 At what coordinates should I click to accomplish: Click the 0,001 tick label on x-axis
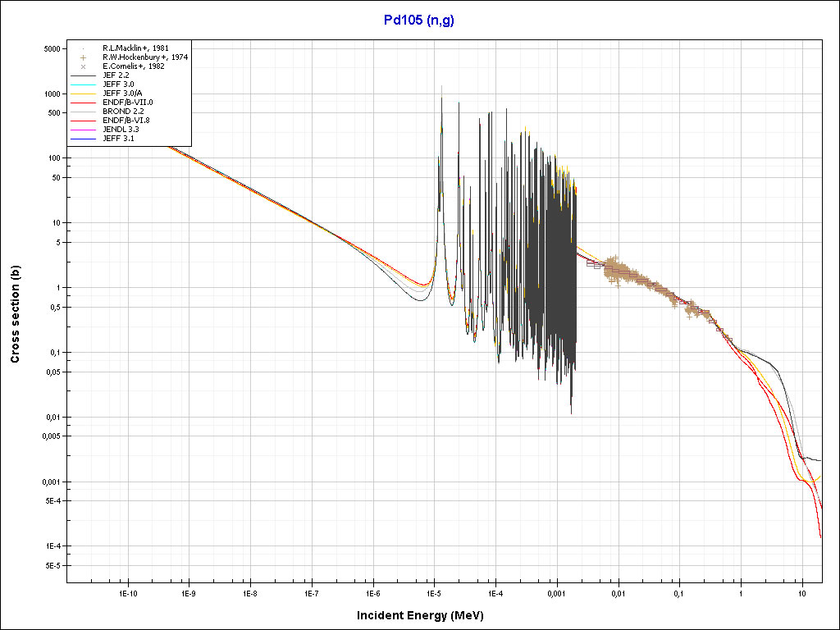[556, 592]
